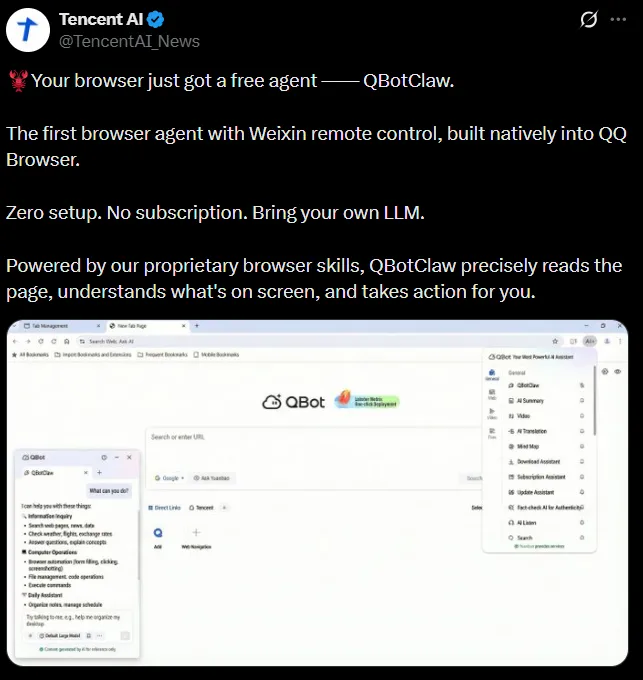Viewport: 643px width, 680px height.
Task: Switch to the Tab Management tab
Action: 62,326
